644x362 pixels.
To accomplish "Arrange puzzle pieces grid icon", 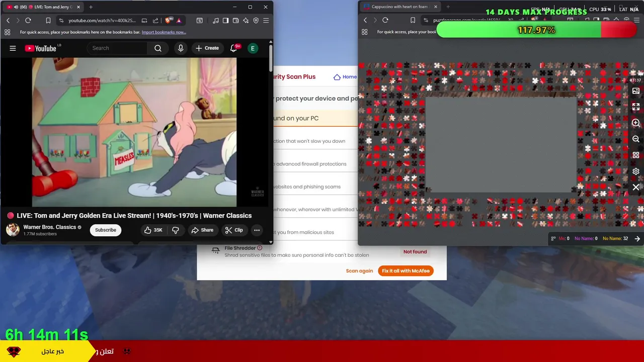I will [636, 155].
